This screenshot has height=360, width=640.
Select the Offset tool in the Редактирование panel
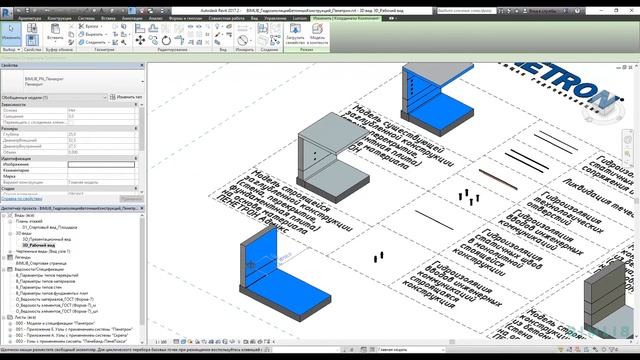coord(153,28)
